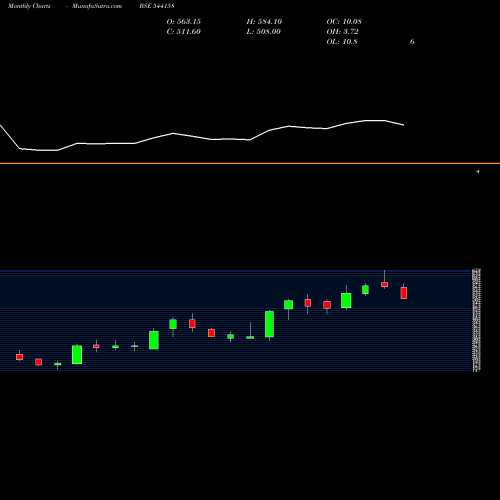Click the final red candle of the series

coord(404,293)
